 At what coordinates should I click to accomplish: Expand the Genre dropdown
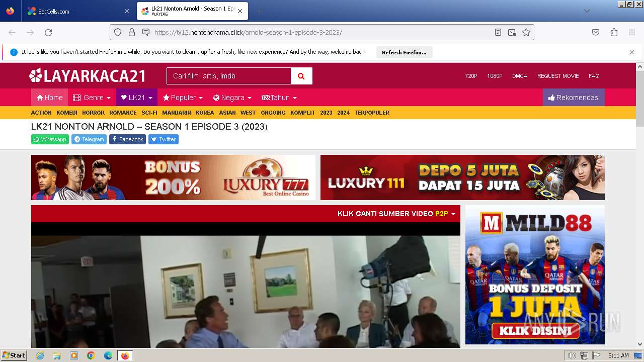coord(92,98)
